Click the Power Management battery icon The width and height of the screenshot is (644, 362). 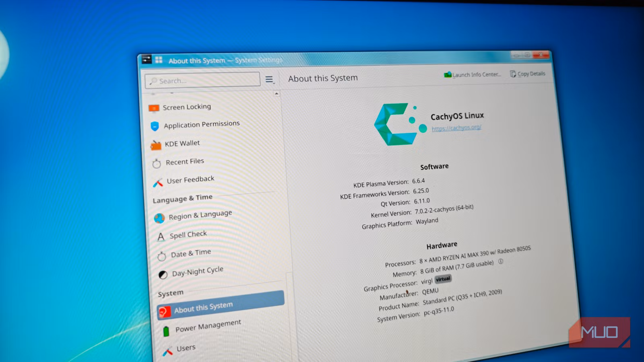(166, 331)
